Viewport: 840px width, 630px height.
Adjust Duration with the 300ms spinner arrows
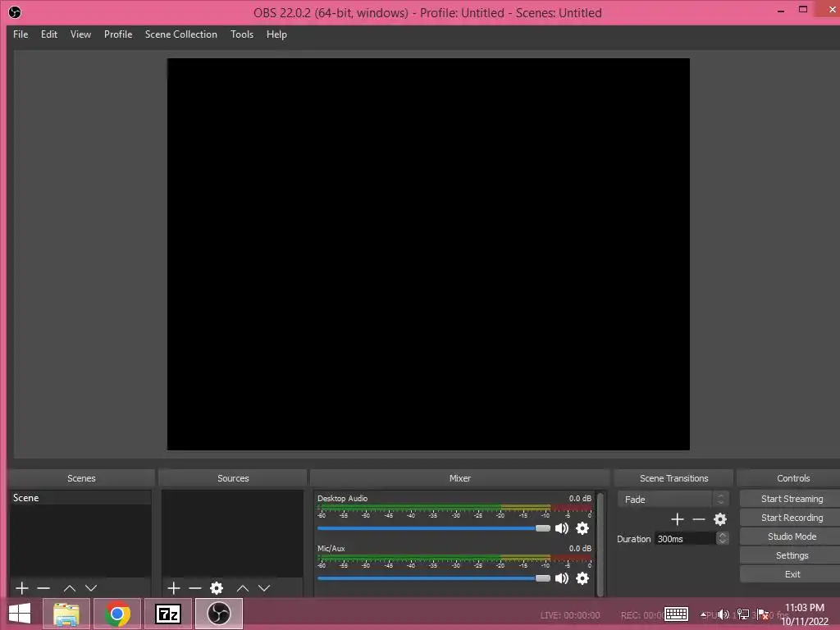pyautogui.click(x=722, y=538)
